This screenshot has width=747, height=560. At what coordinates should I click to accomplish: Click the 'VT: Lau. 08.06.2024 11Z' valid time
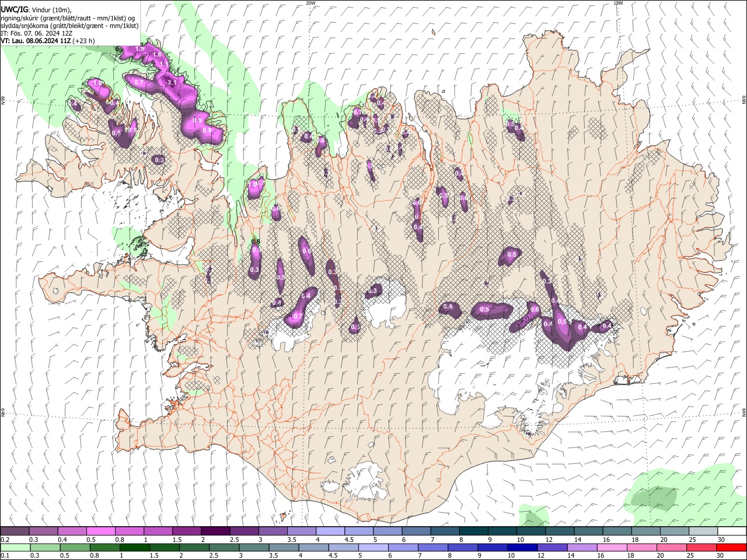tap(36, 41)
